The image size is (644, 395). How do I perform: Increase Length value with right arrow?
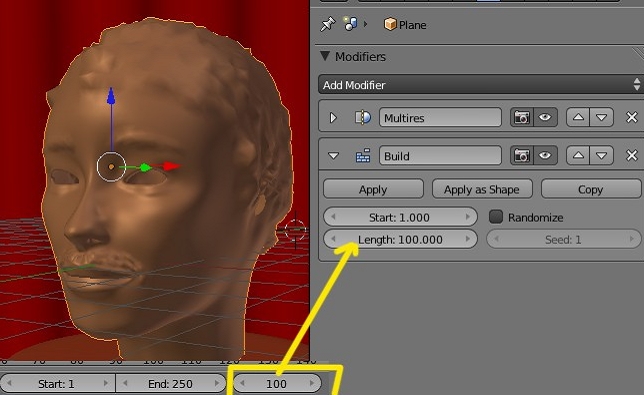[467, 239]
